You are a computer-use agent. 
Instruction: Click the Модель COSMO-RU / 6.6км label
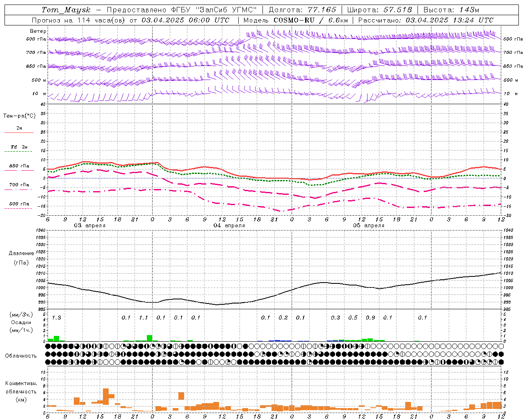[x=296, y=20]
